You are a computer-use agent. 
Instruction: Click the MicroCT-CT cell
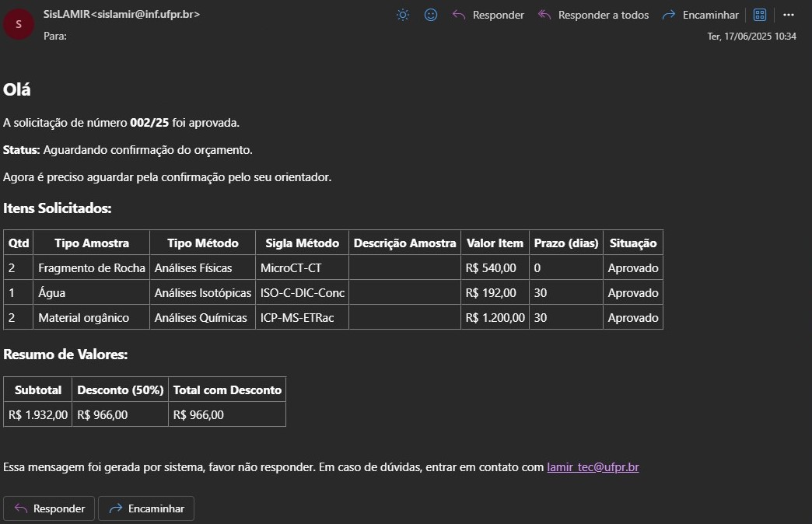303,268
